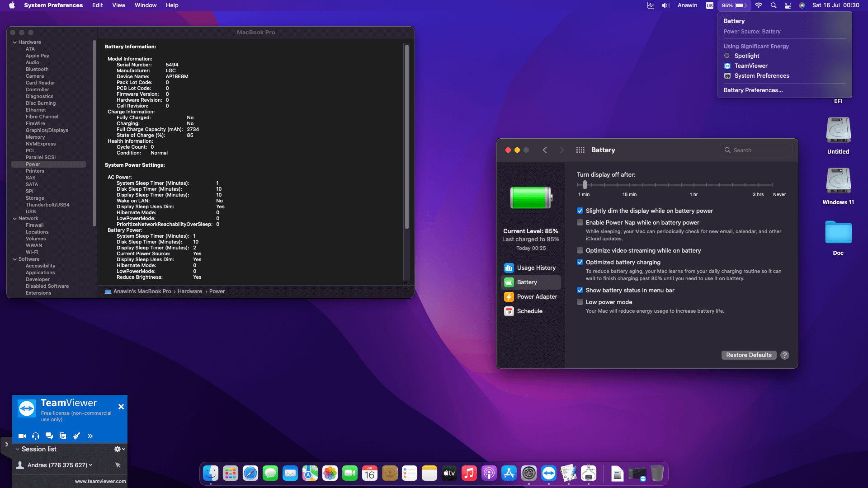Show more TeamViewer tools double-arrow
Image resolution: width=868 pixels, height=488 pixels.
tap(90, 436)
